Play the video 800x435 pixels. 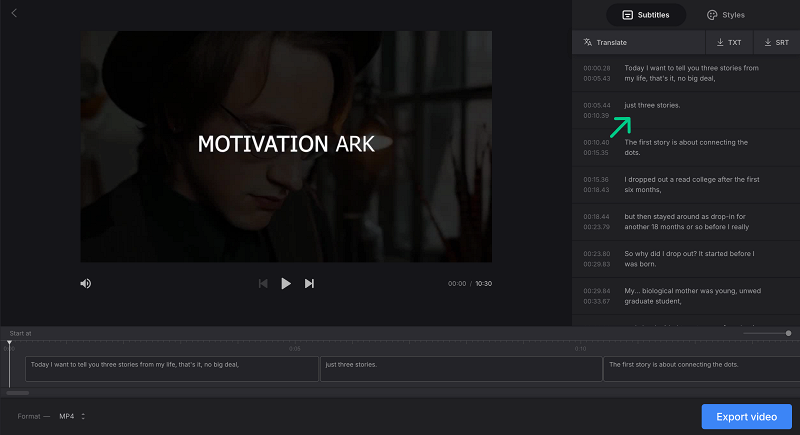[286, 284]
